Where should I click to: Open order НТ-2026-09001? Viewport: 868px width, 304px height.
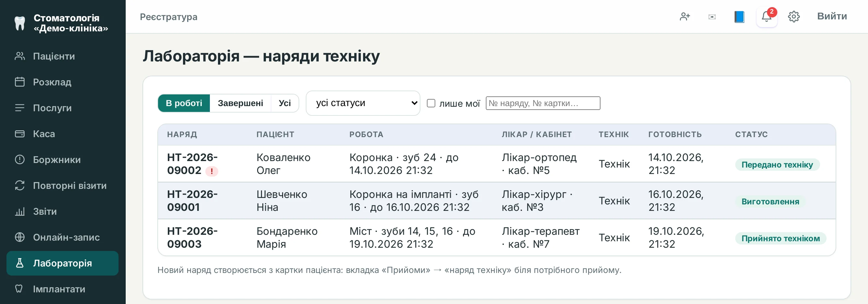tap(192, 201)
